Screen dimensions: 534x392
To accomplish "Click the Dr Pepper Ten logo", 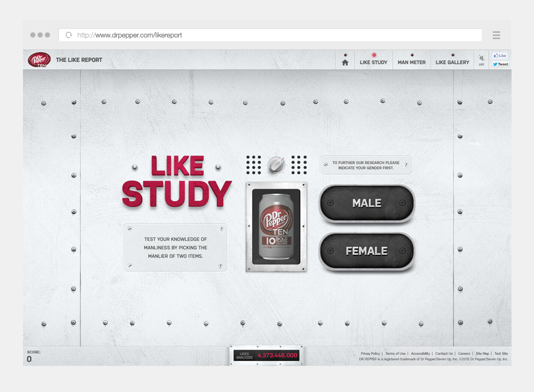I will pos(39,60).
